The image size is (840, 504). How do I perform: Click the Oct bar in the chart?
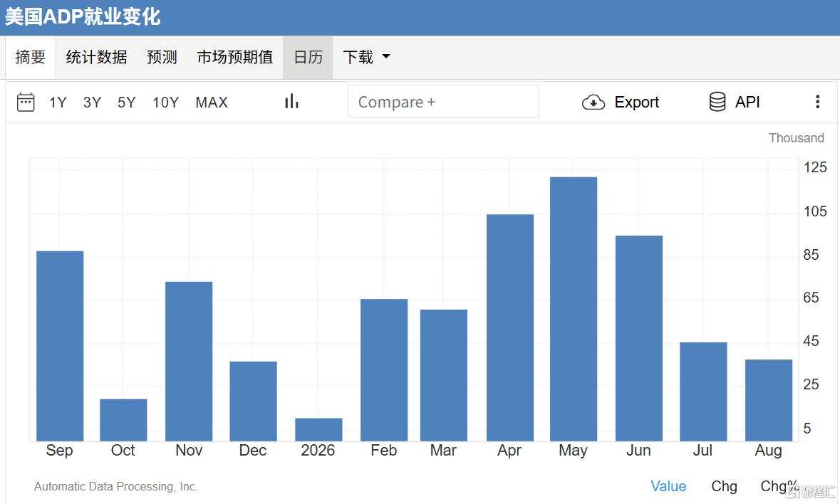[x=123, y=420]
